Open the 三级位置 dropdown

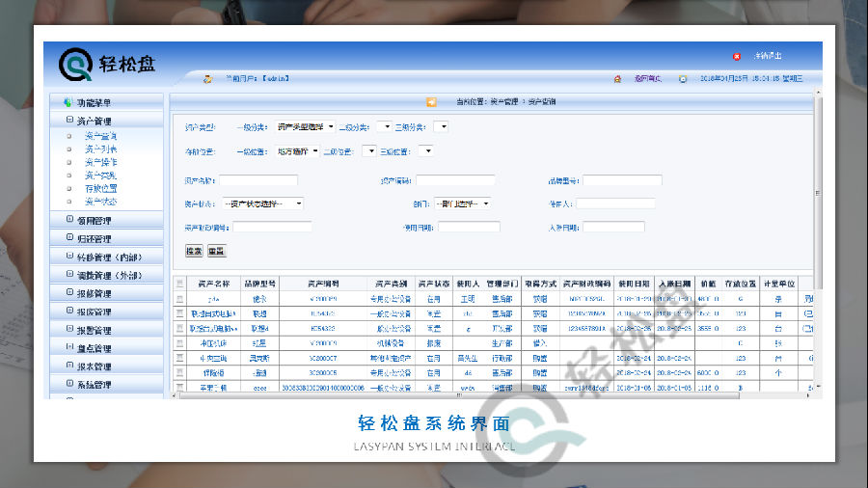[x=425, y=151]
